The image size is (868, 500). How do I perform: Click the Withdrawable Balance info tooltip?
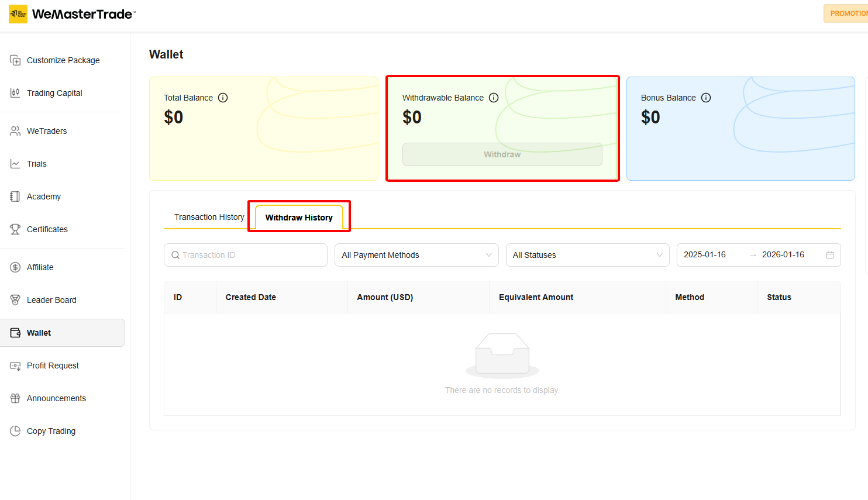[494, 98]
